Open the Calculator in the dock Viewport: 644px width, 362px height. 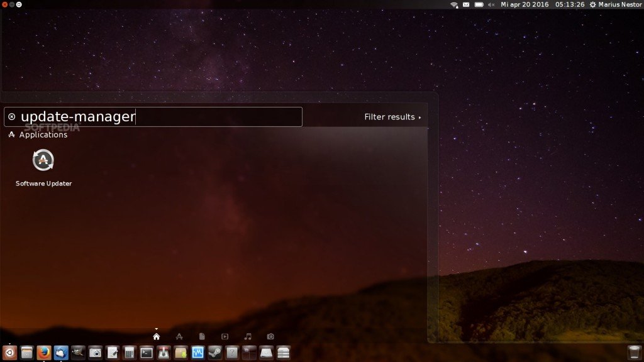coord(130,353)
